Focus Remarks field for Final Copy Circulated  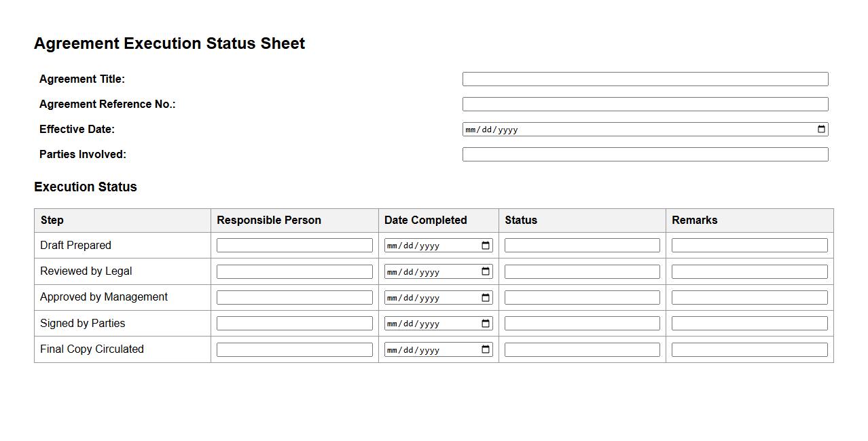[x=749, y=349]
